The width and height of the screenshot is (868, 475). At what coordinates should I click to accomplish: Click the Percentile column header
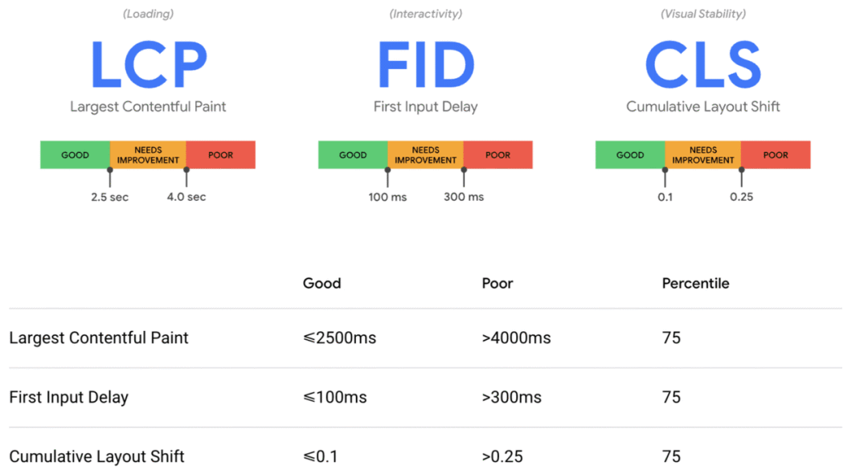click(x=696, y=284)
